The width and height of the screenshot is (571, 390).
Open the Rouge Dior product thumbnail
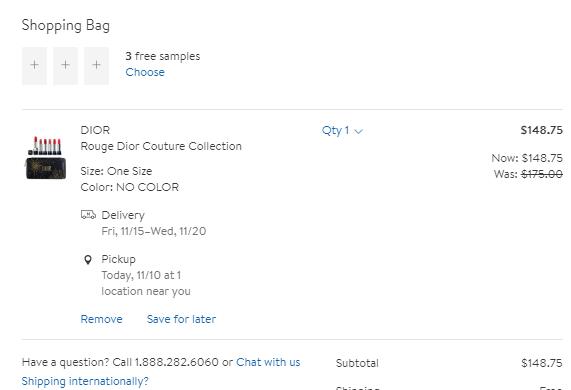(x=46, y=158)
